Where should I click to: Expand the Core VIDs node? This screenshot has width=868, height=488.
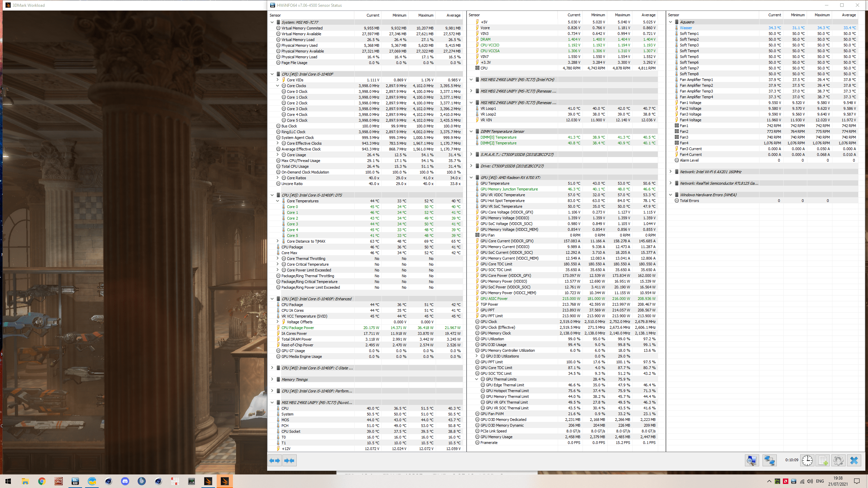tap(277, 80)
